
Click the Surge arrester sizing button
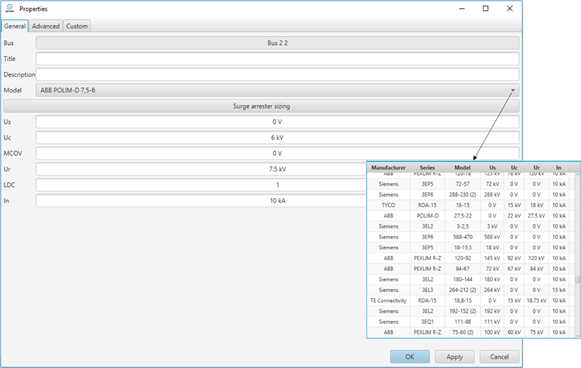261,106
